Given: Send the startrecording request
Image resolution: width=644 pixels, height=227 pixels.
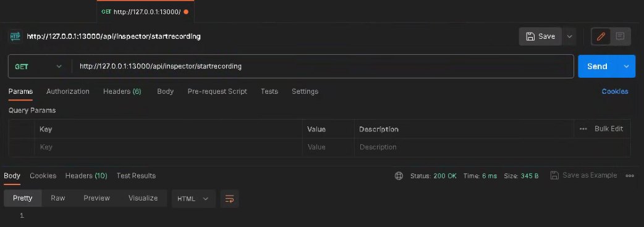Looking at the screenshot, I should pos(598,67).
